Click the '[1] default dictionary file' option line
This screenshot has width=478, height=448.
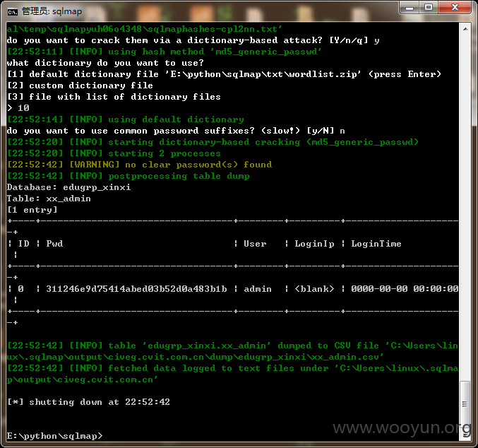224,74
